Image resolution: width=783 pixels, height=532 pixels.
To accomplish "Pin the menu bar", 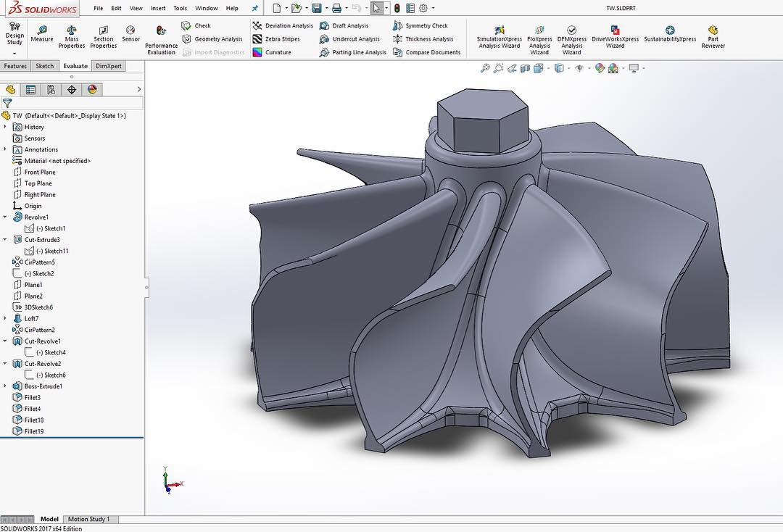I will coord(254,9).
